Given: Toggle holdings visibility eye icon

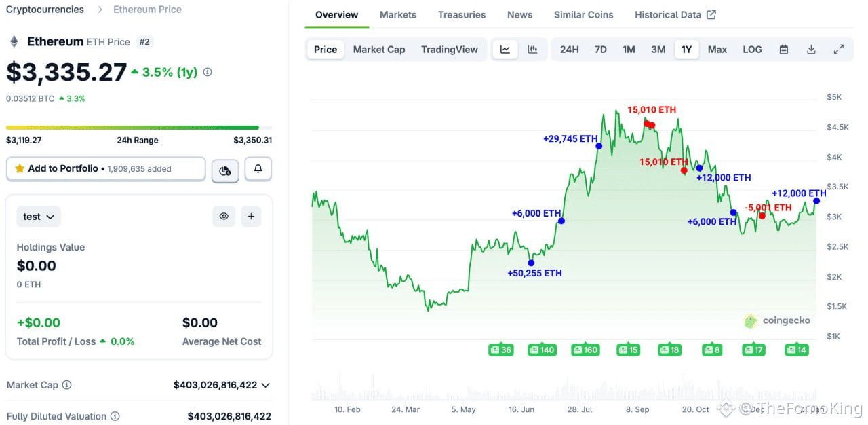Looking at the screenshot, I should pos(224,217).
